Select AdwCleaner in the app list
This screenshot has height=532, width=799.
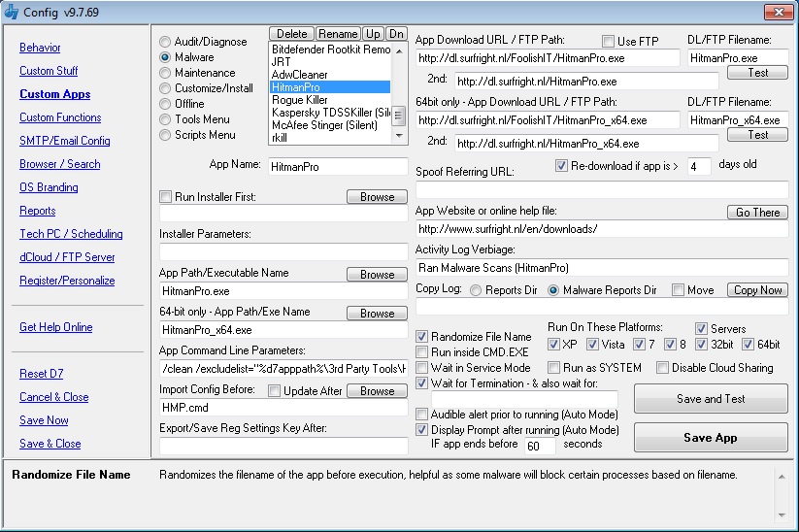coord(330,75)
